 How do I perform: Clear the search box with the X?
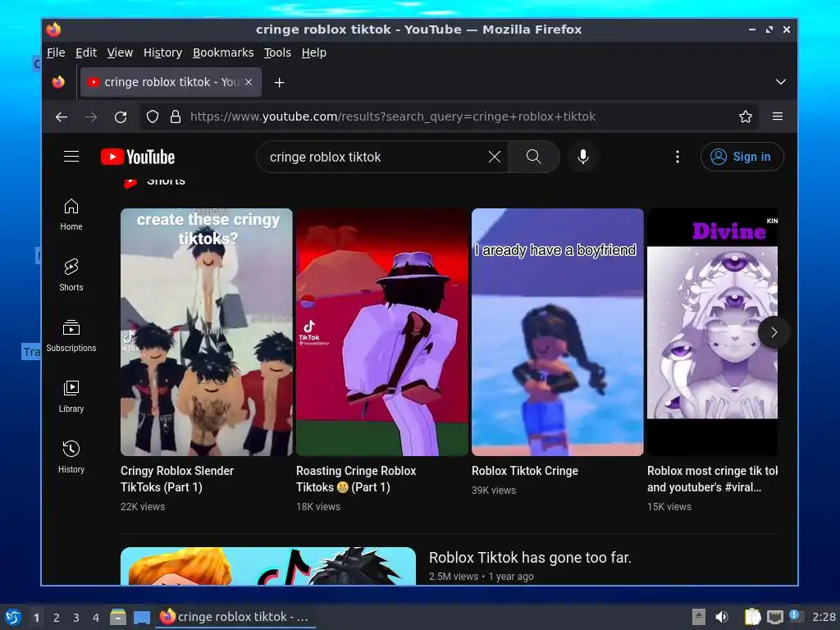tap(495, 157)
